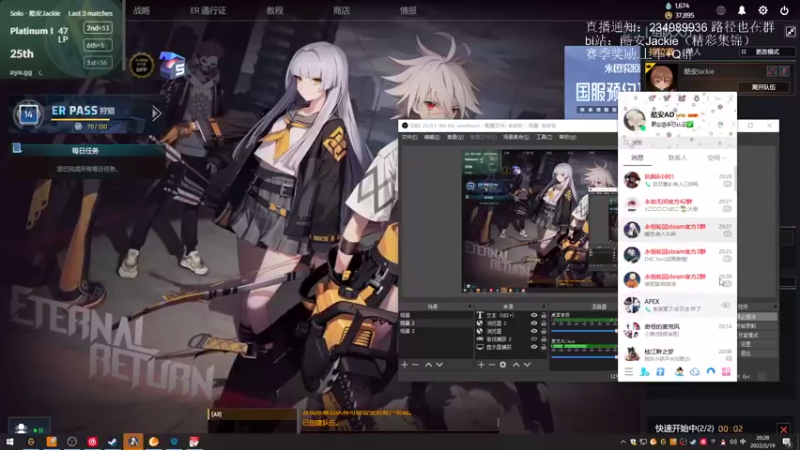Click QQ add-friend icon in bottom bar
The image size is (800, 450).
644,372
